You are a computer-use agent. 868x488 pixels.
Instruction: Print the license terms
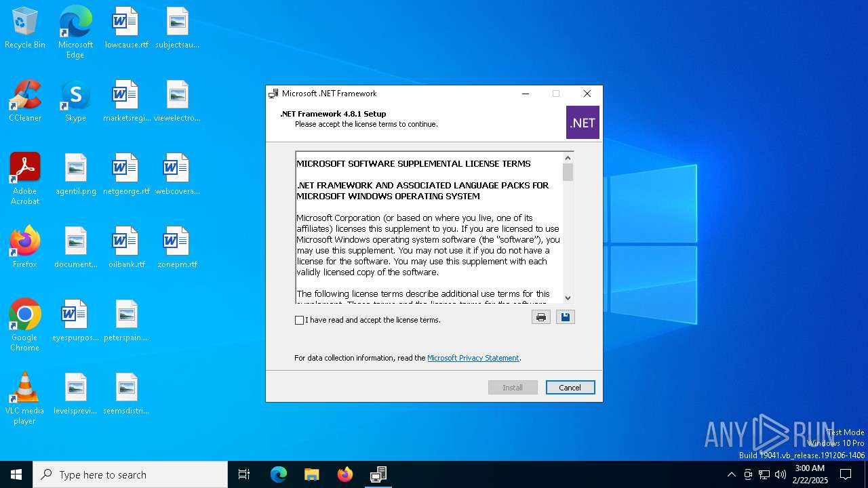(x=540, y=317)
